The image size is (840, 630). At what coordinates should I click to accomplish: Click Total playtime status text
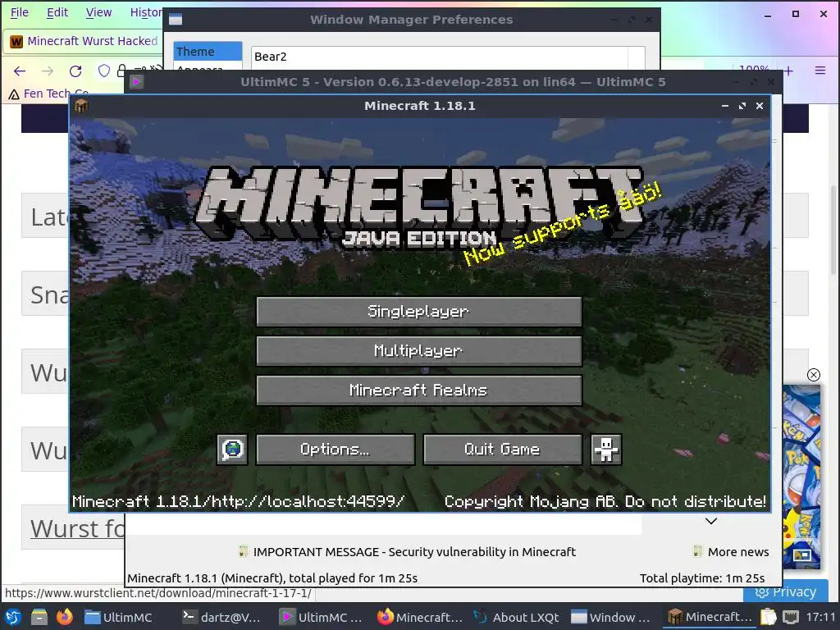[702, 578]
